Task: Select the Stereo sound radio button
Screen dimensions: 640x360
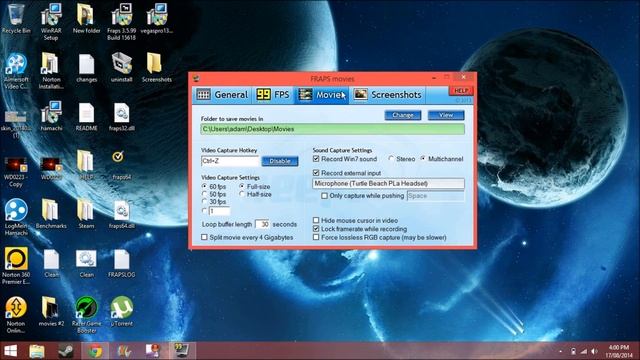Action: [x=391, y=159]
